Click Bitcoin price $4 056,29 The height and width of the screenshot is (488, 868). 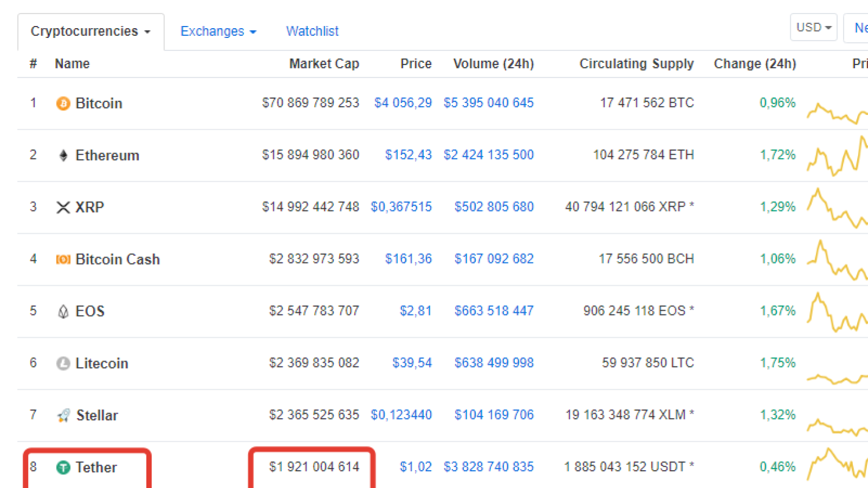pyautogui.click(x=403, y=103)
